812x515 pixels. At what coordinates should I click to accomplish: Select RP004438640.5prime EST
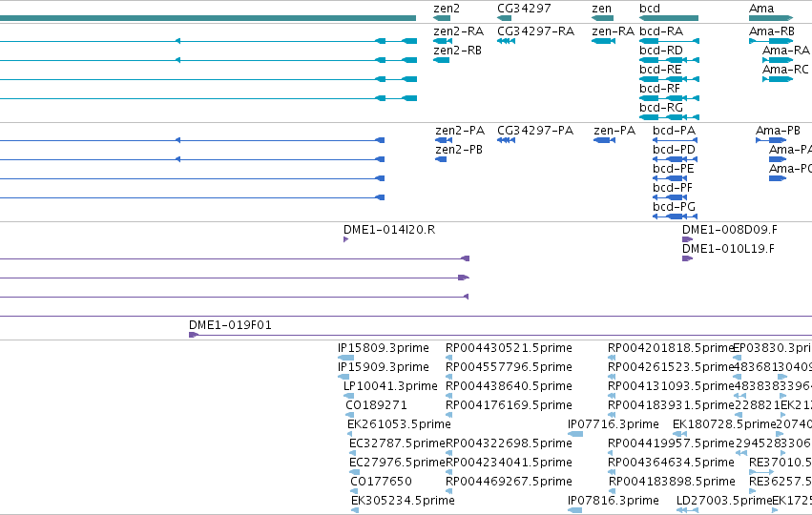coord(449,396)
